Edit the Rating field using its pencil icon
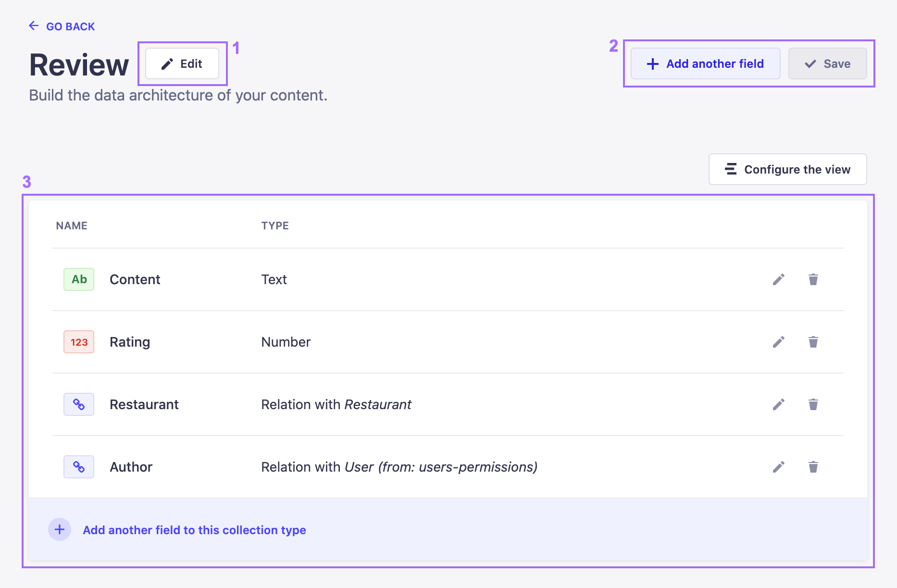This screenshot has height=588, width=897. coord(779,342)
